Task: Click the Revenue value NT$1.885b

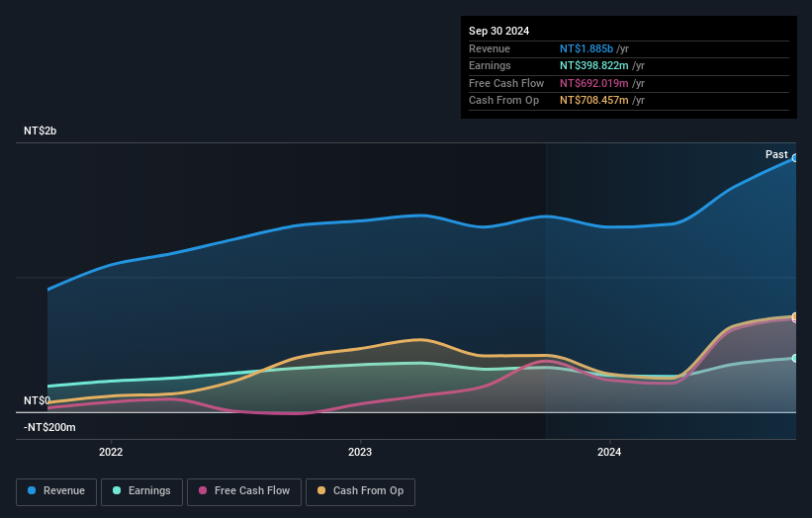Action: coord(586,48)
